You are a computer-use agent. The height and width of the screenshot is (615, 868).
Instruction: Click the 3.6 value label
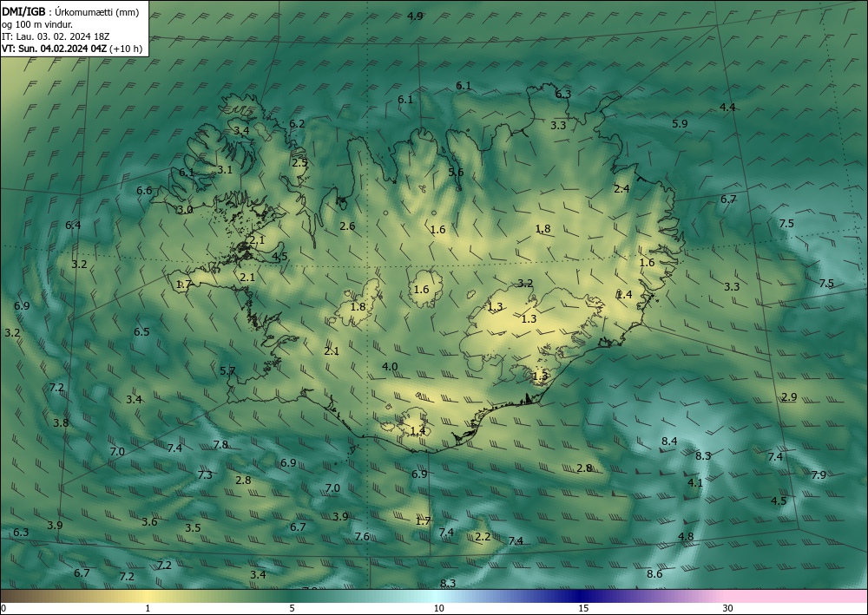tap(149, 521)
